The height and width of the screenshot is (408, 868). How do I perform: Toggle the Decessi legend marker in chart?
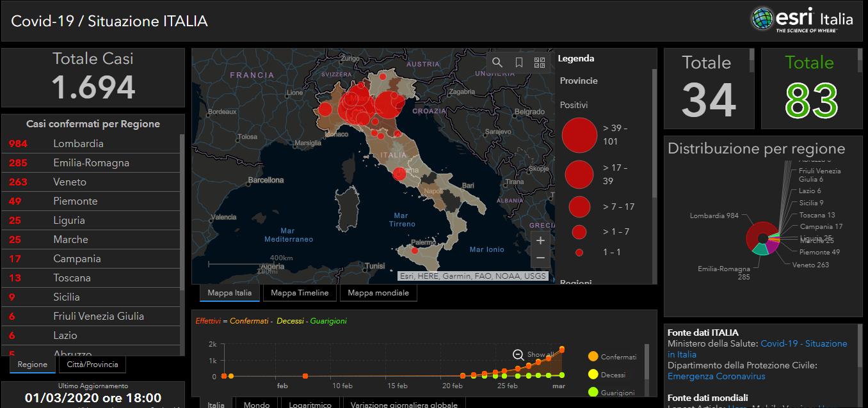pos(593,375)
